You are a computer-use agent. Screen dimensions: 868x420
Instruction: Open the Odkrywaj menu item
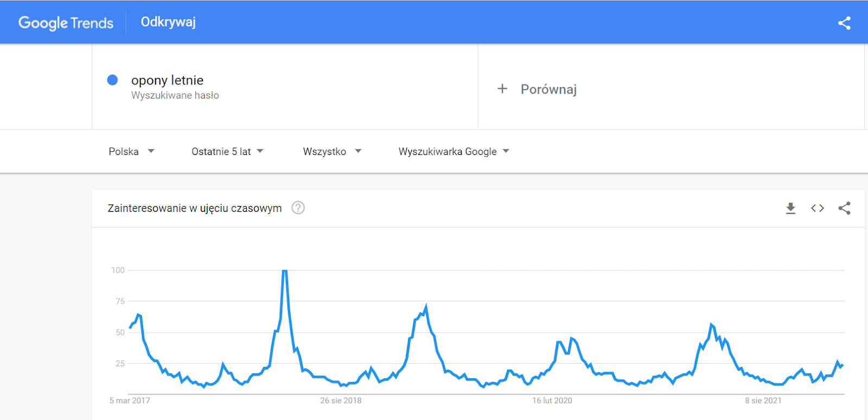pyautogui.click(x=168, y=22)
